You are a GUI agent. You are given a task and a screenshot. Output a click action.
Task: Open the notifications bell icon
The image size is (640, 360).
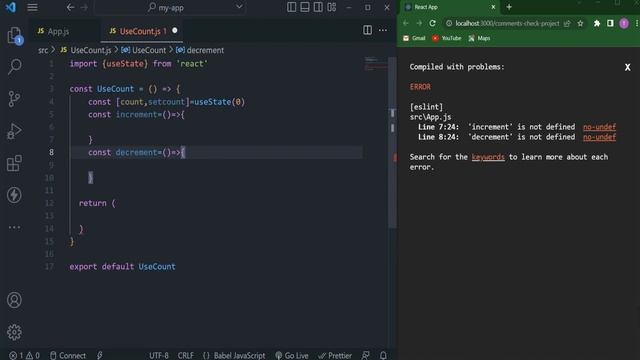(x=383, y=356)
